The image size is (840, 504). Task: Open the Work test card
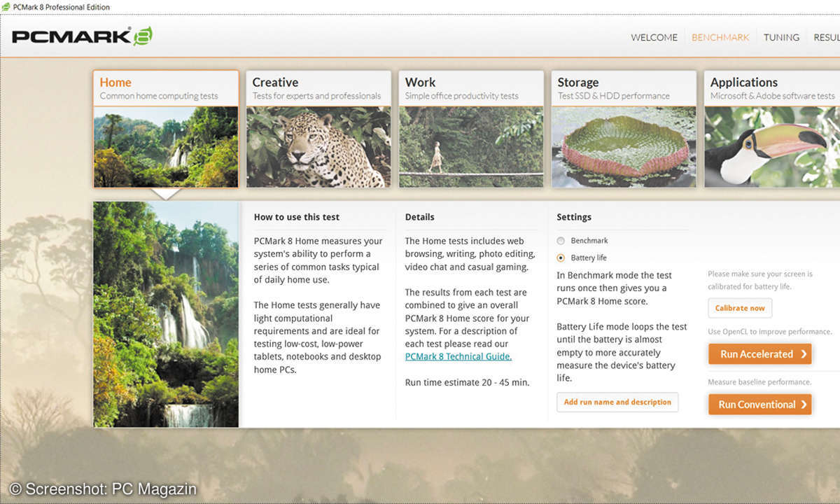(x=471, y=129)
